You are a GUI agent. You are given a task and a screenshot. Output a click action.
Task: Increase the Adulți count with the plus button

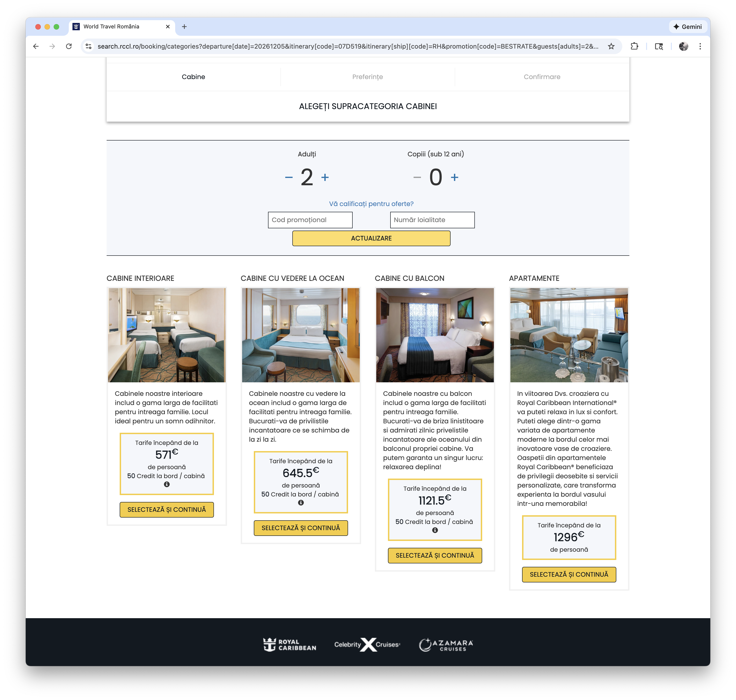click(x=325, y=178)
